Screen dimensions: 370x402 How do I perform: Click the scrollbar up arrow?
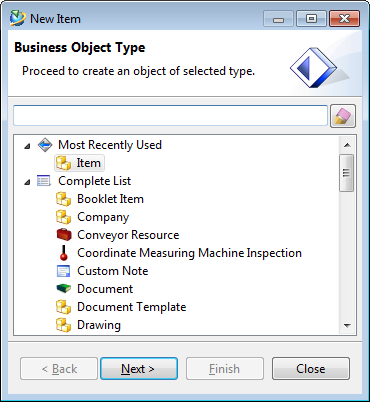(347, 145)
